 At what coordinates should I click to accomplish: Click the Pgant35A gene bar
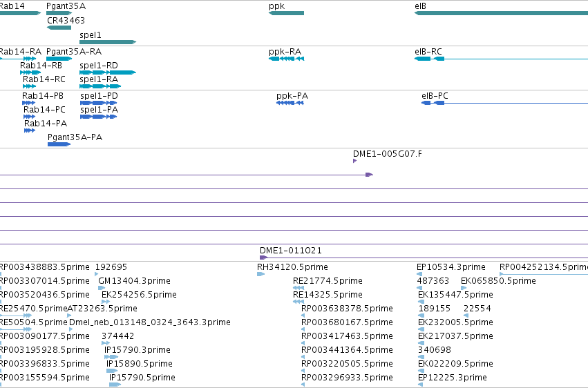tap(59, 13)
